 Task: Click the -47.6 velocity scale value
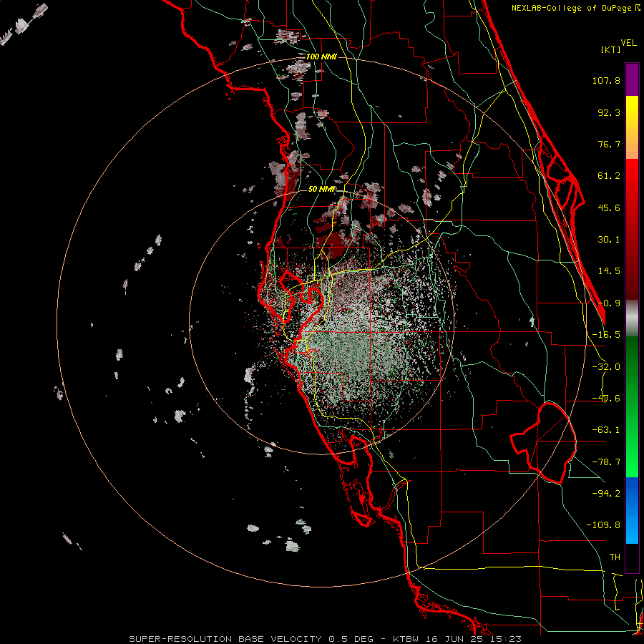point(606,399)
